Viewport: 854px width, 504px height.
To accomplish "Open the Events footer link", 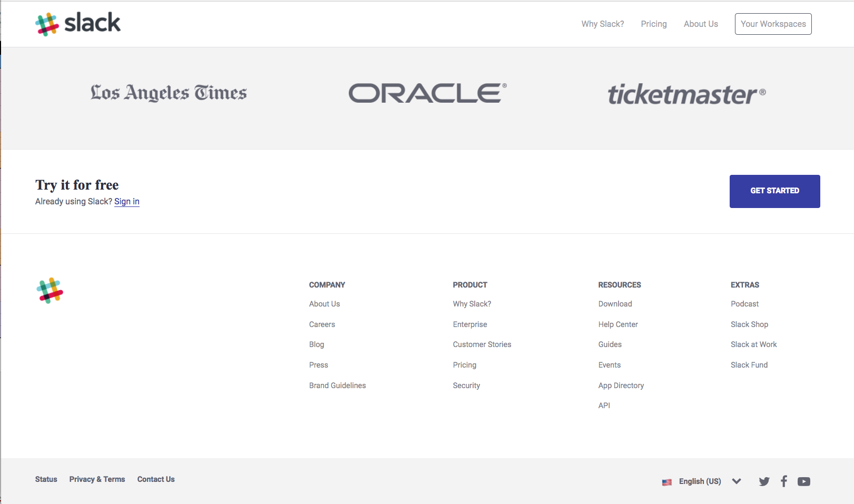I will tap(610, 365).
